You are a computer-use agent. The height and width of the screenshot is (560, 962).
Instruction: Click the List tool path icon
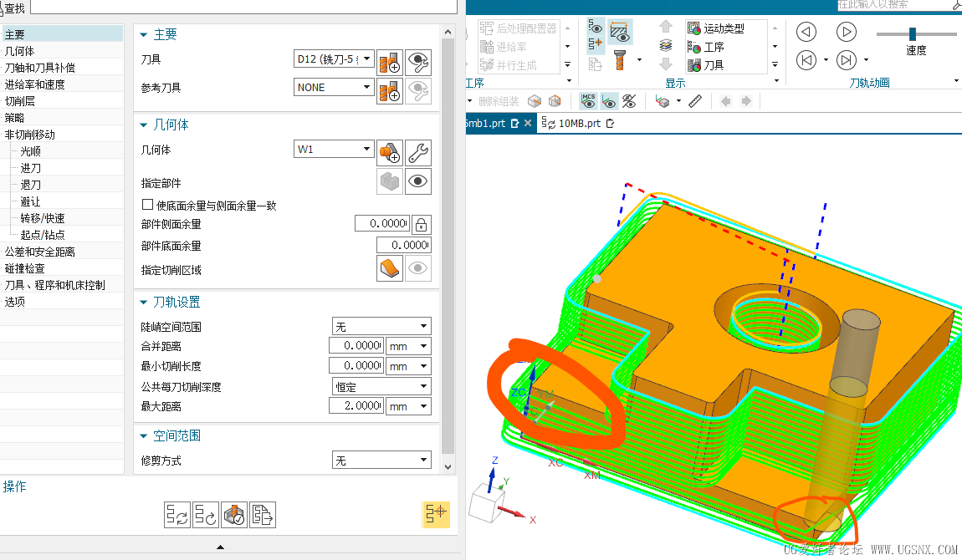point(263,515)
